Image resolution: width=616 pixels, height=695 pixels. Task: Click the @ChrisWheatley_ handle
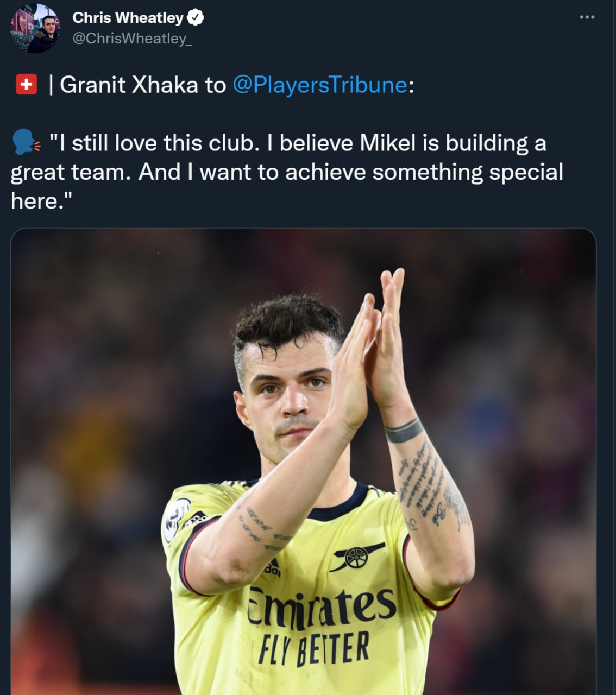[x=132, y=39]
